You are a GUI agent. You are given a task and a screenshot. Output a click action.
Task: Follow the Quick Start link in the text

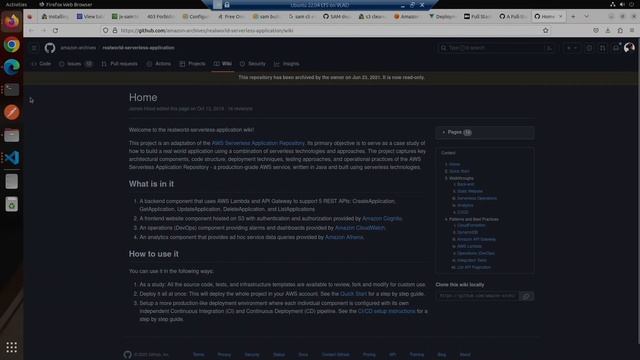pyautogui.click(x=353, y=294)
